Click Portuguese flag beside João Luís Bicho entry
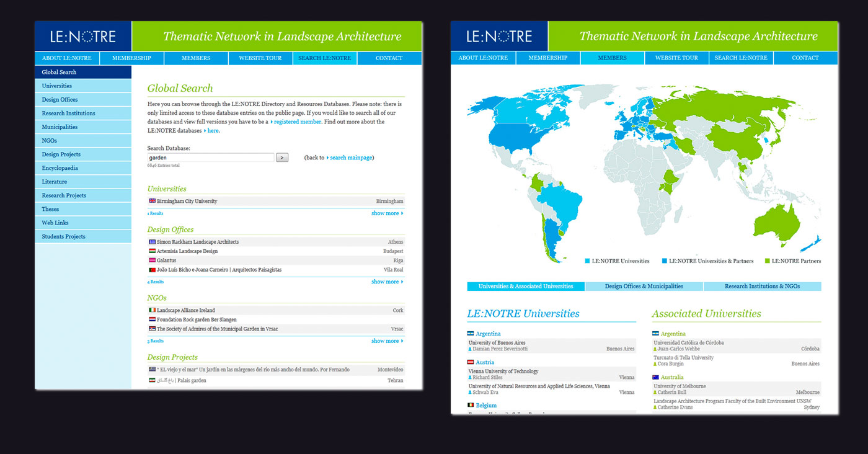This screenshot has width=868, height=454. (153, 270)
